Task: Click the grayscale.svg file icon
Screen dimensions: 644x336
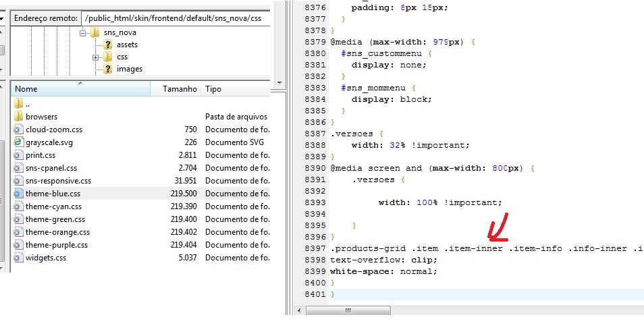Action: [x=19, y=142]
